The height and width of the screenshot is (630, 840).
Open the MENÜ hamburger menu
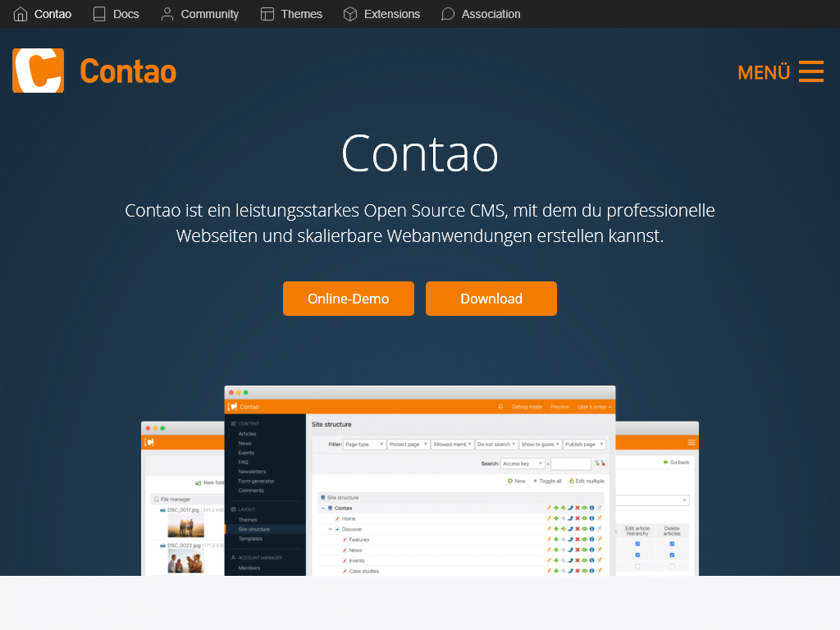click(810, 72)
